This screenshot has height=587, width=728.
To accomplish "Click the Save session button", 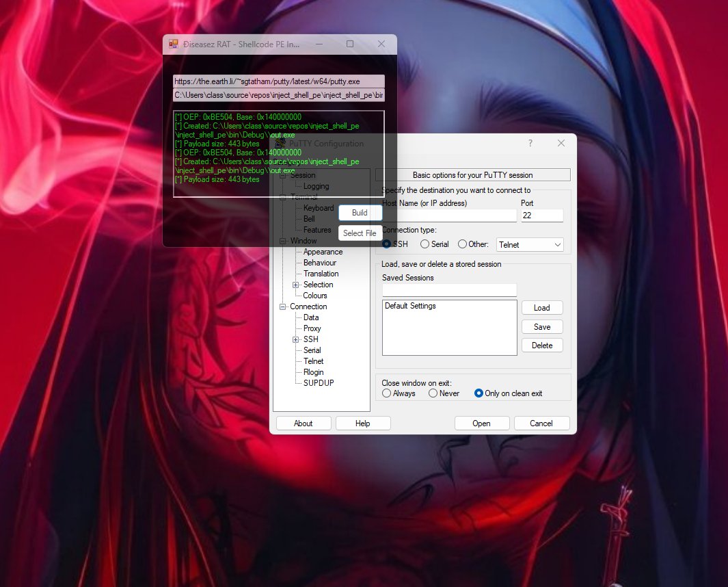I will click(x=542, y=327).
